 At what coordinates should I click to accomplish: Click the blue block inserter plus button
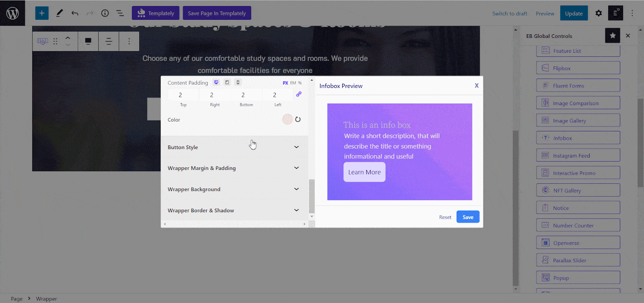click(x=42, y=13)
